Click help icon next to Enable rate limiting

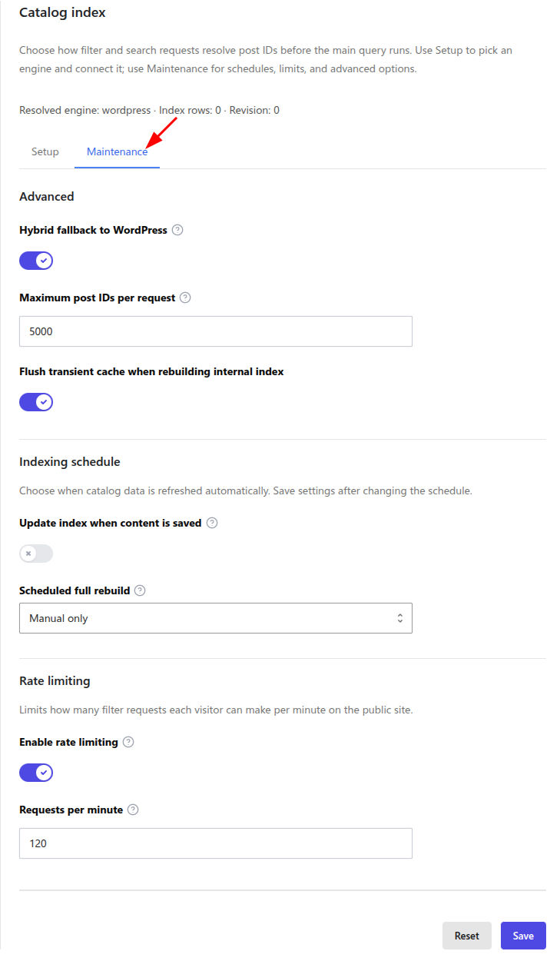coord(128,742)
